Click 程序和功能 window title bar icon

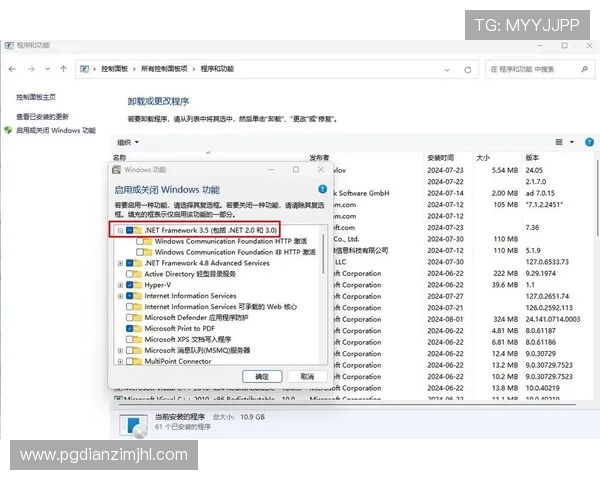tap(9, 46)
